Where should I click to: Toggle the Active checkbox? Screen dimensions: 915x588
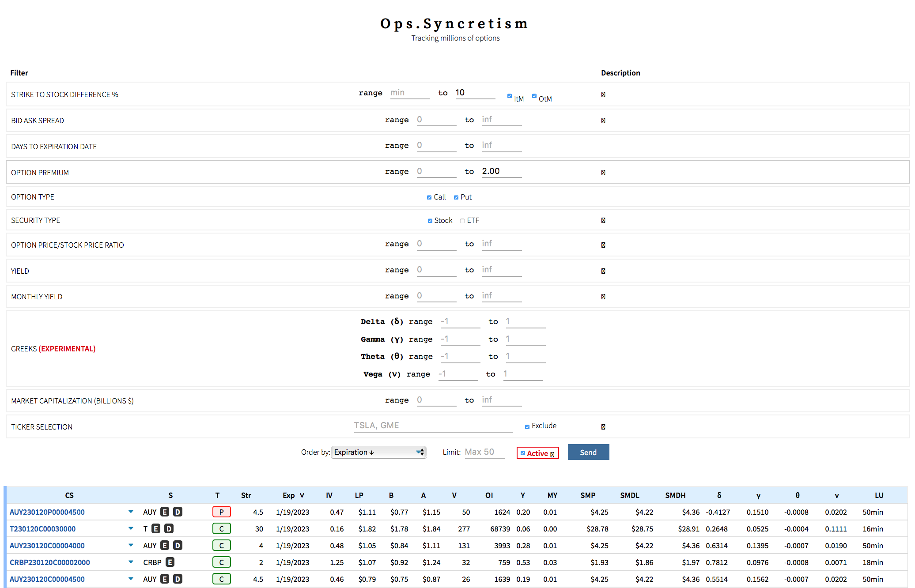(523, 453)
